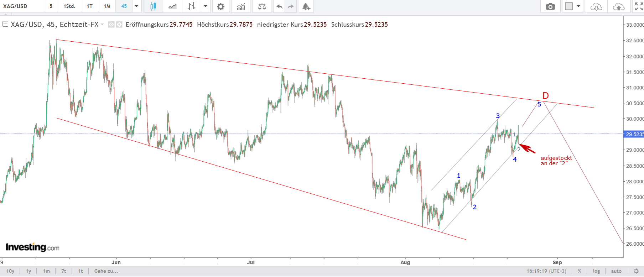Click the XAG/USD, 45, Echtzeit-FX legend title
This screenshot has height=277, width=644.
click(x=54, y=25)
